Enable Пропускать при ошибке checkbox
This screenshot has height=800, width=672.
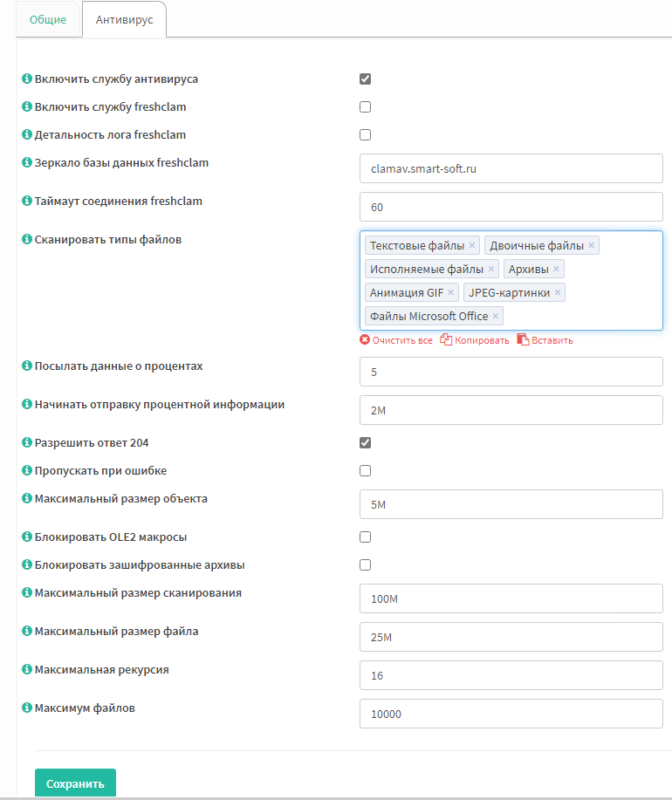point(366,471)
